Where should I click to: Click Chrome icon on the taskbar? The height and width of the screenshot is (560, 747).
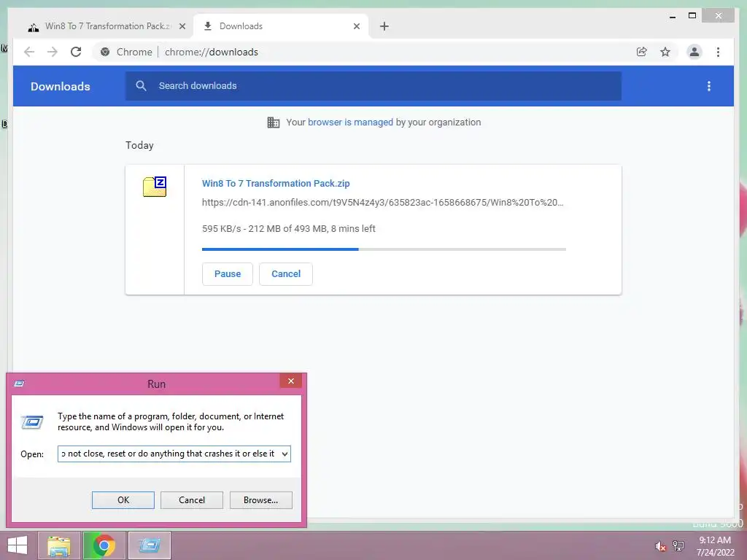[104, 545]
